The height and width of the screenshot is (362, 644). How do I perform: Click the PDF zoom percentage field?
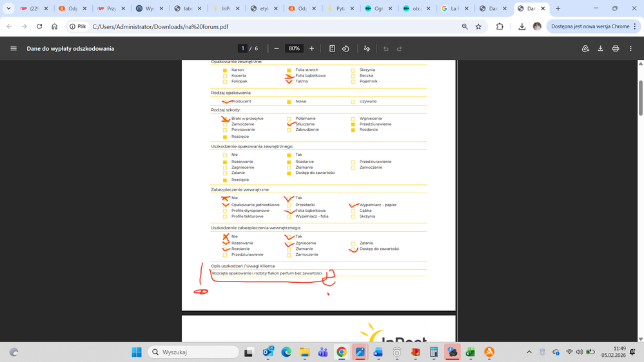tap(294, 48)
